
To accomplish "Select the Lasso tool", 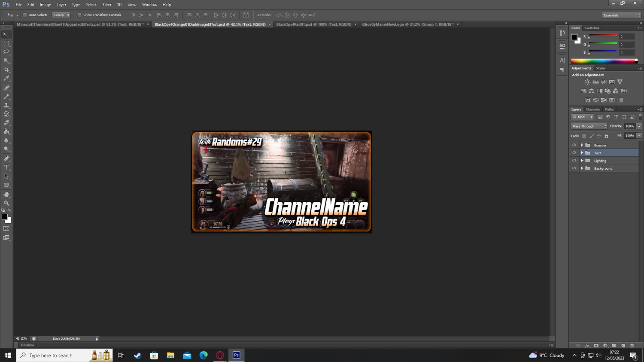I will point(6,52).
